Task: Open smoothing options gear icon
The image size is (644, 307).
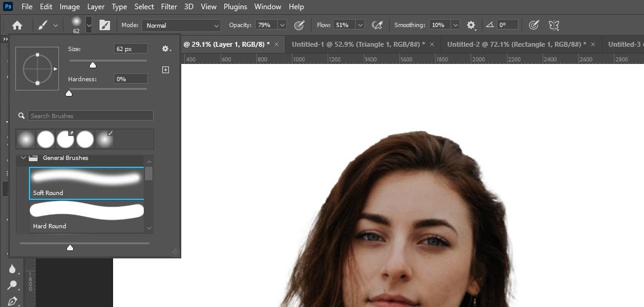Action: [471, 25]
